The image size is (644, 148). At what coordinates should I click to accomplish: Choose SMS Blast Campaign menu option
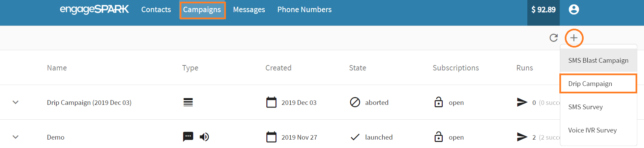click(598, 60)
